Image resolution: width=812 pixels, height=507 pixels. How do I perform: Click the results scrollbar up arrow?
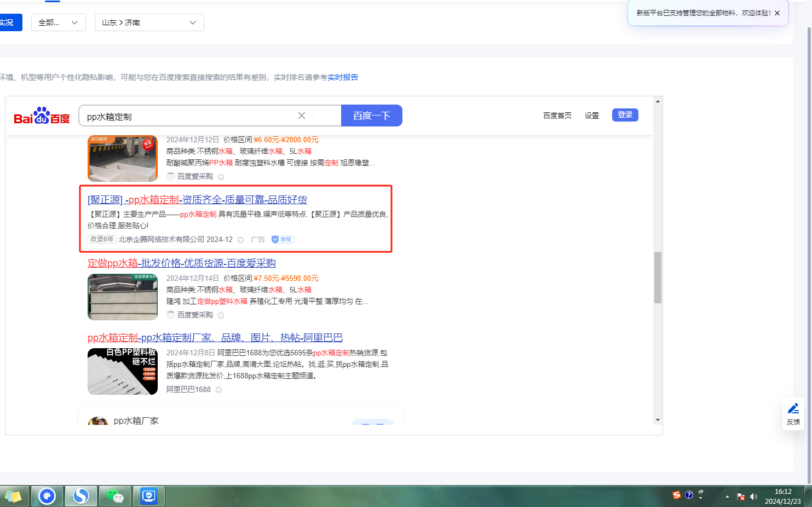658,101
